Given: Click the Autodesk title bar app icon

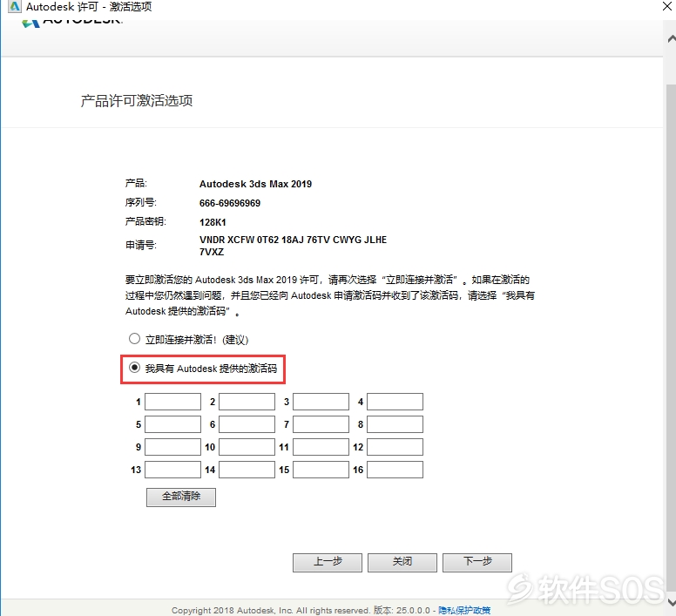Looking at the screenshot, I should point(14,6).
